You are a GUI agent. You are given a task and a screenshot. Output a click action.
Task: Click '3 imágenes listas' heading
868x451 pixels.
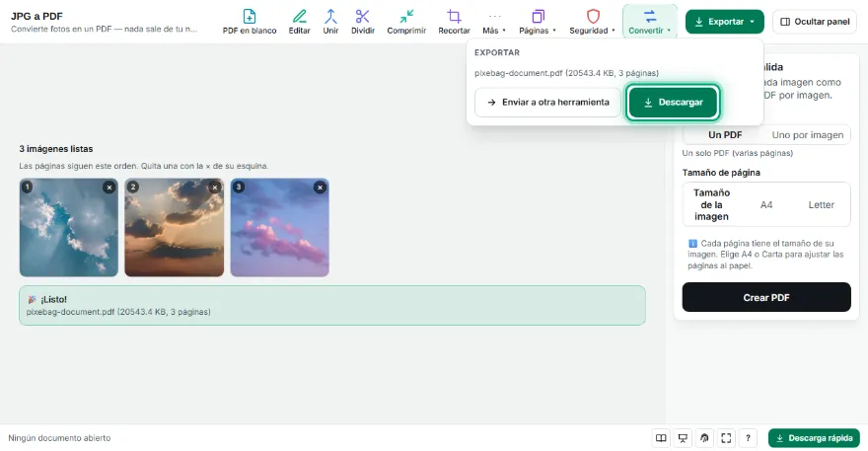56,149
